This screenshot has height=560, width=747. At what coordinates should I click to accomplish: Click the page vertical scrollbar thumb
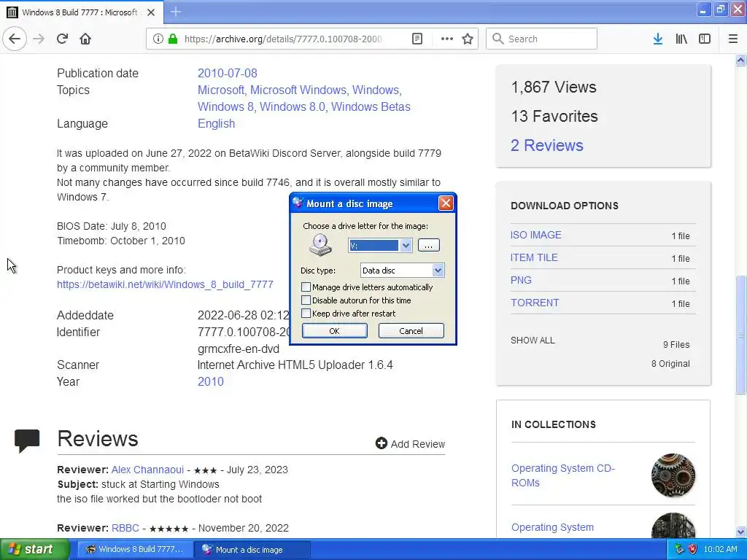click(740, 334)
